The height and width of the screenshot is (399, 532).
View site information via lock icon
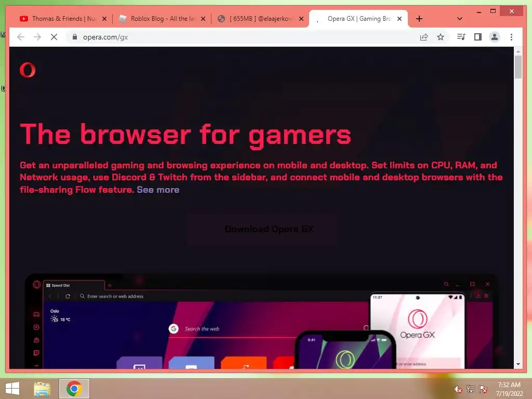pyautogui.click(x=75, y=37)
